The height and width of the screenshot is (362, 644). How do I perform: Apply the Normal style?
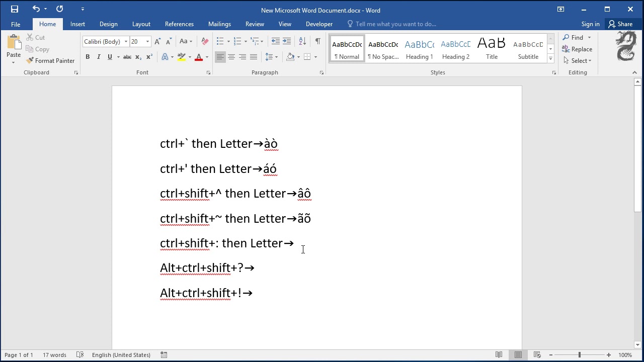click(347, 49)
